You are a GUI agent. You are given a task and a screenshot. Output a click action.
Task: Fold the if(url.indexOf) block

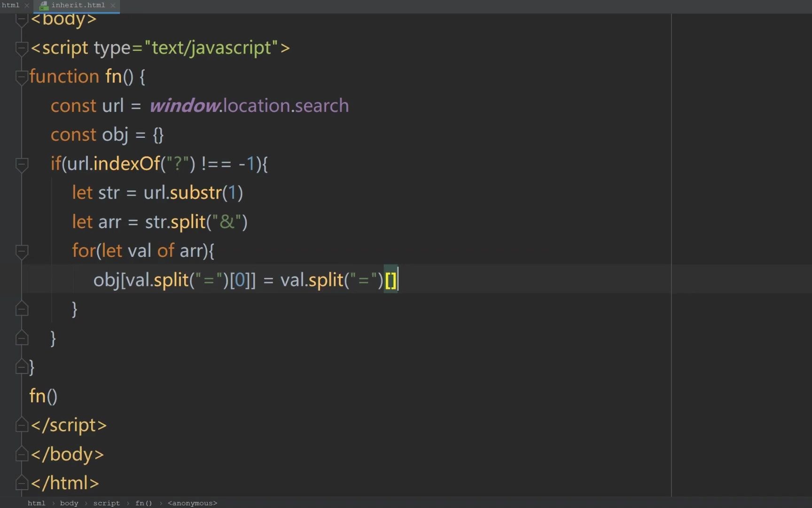pyautogui.click(x=21, y=164)
